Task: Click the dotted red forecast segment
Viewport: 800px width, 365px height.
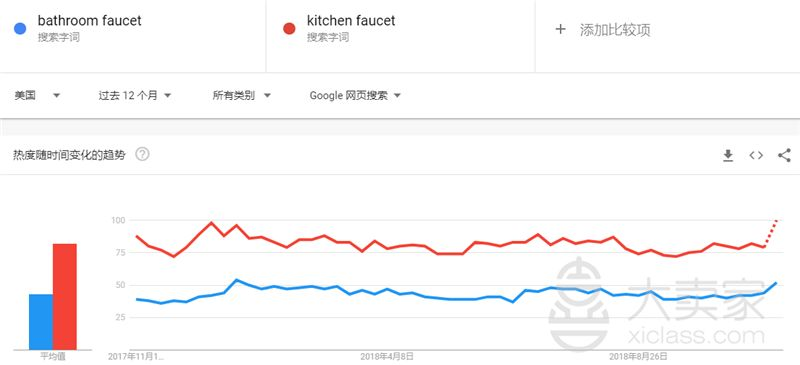Action: (770, 233)
